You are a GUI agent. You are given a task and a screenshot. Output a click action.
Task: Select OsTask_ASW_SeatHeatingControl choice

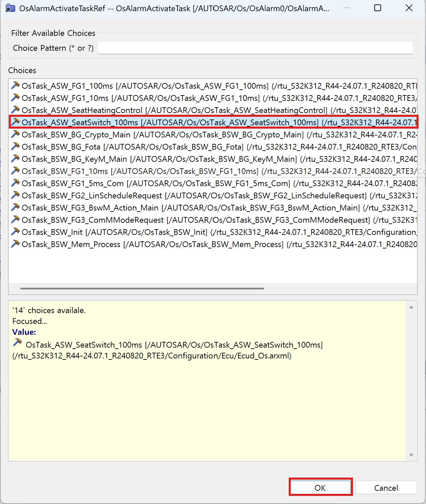click(x=213, y=110)
